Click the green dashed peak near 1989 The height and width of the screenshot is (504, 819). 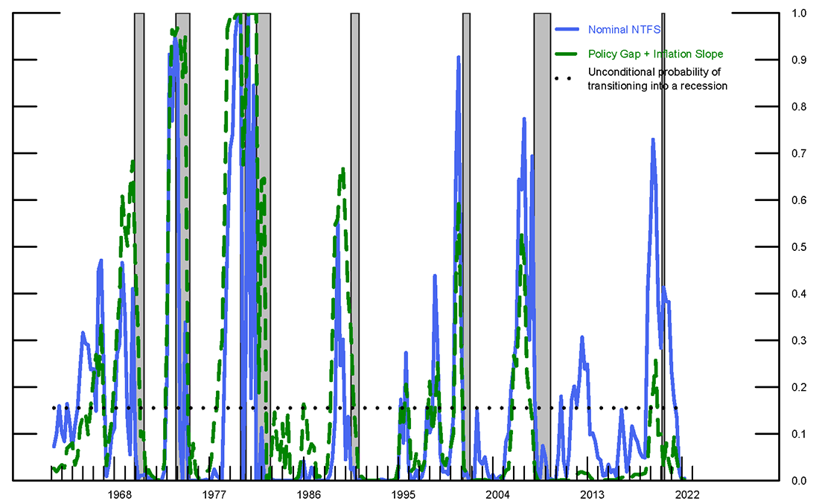(342, 170)
